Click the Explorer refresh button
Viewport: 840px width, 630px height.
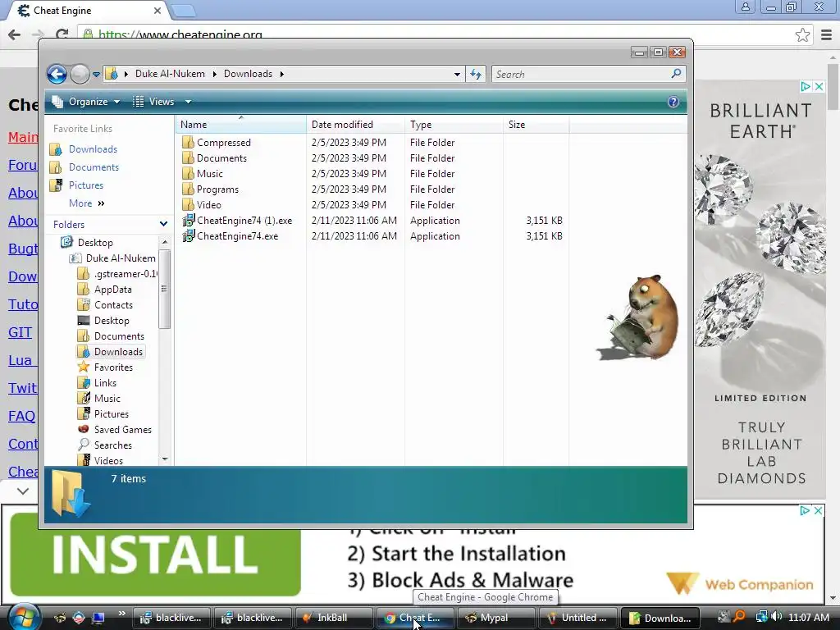pyautogui.click(x=476, y=75)
